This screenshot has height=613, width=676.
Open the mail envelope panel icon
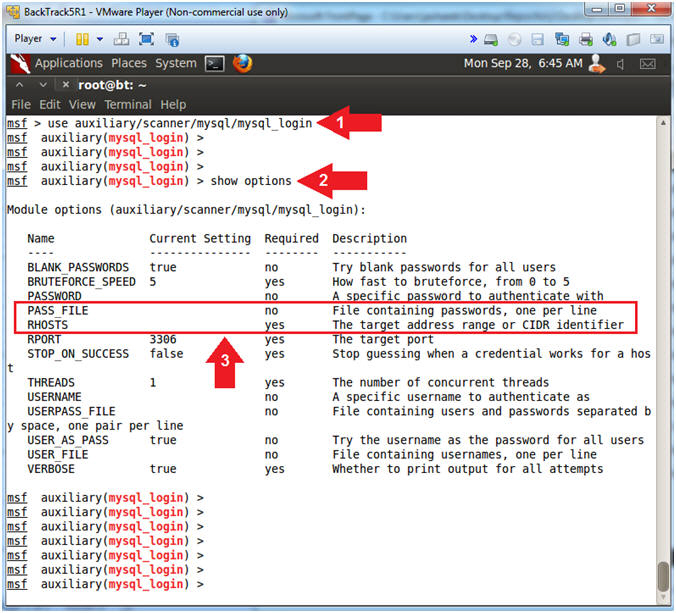click(x=648, y=64)
